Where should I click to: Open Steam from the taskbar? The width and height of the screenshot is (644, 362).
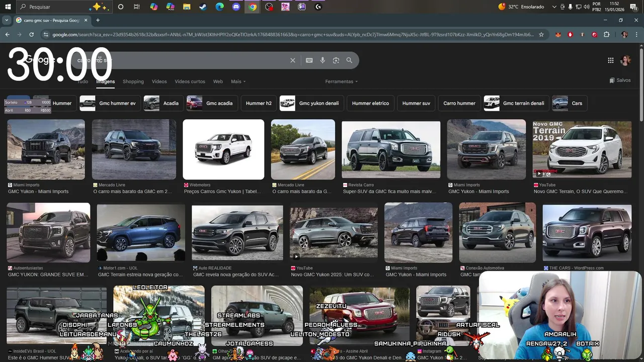tap(203, 7)
